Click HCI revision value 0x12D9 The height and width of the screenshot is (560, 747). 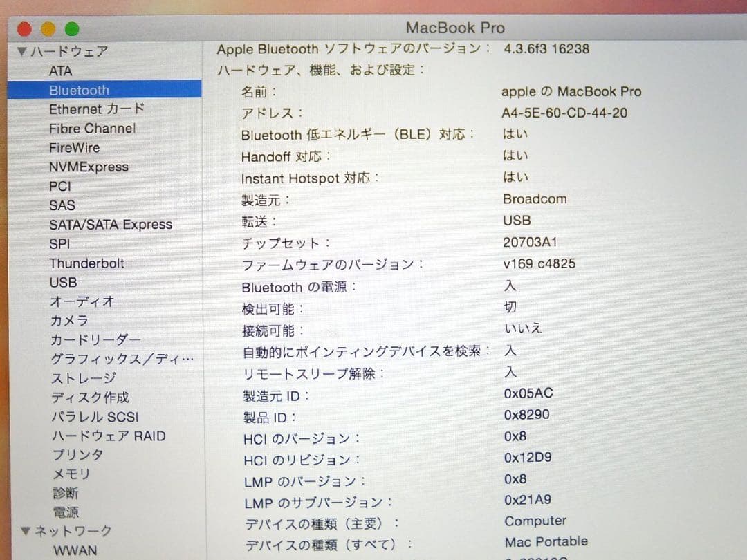point(528,458)
